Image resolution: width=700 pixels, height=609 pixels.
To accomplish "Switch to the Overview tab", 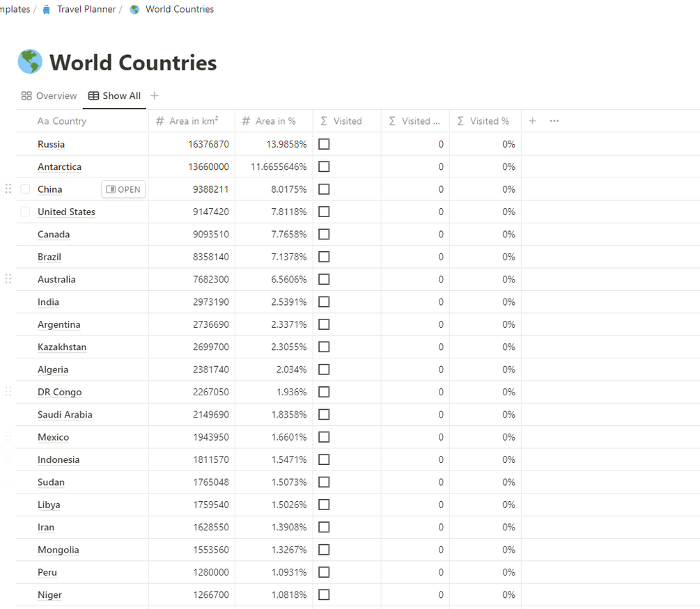I will pos(49,96).
